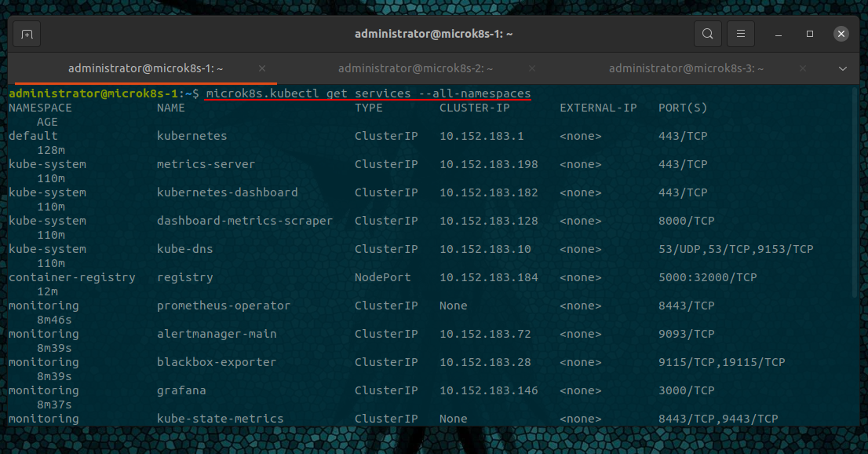The image size is (868, 454).
Task: Click the dashboard-metrics-scraper service name
Action: 245,221
